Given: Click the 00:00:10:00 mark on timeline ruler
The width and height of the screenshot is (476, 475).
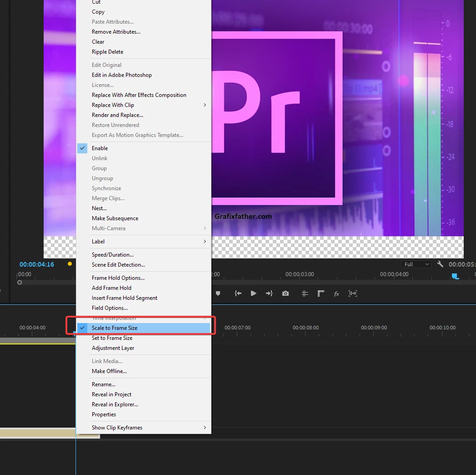Looking at the screenshot, I should coord(442,328).
